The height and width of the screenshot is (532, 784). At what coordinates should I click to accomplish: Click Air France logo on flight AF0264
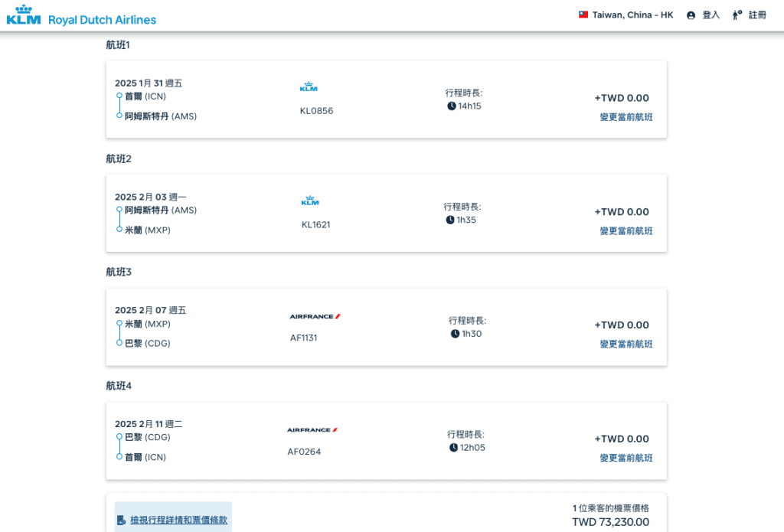coord(312,430)
